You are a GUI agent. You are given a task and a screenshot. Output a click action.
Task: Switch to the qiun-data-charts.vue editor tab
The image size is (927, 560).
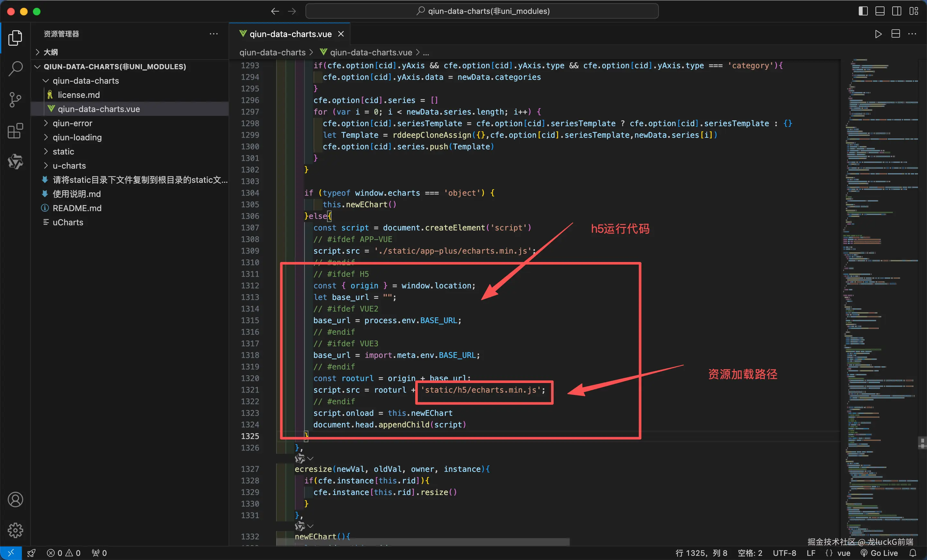pyautogui.click(x=290, y=34)
